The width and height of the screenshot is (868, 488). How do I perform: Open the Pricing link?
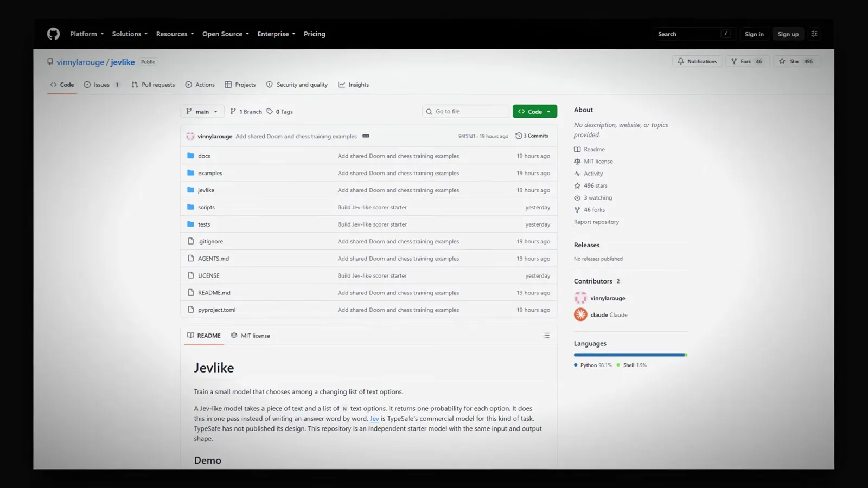tap(315, 34)
